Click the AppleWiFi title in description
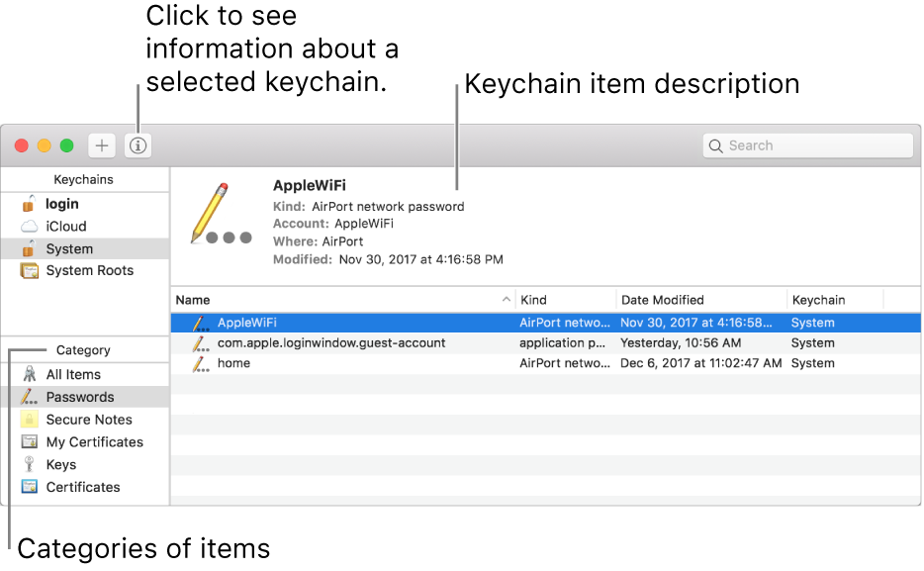 pos(310,186)
